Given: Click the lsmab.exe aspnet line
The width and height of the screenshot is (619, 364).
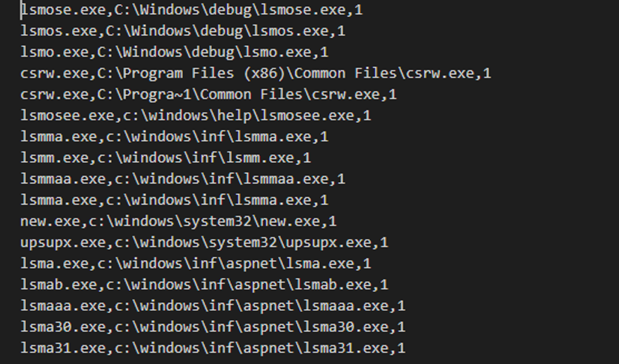Looking at the screenshot, I should coord(204,284).
